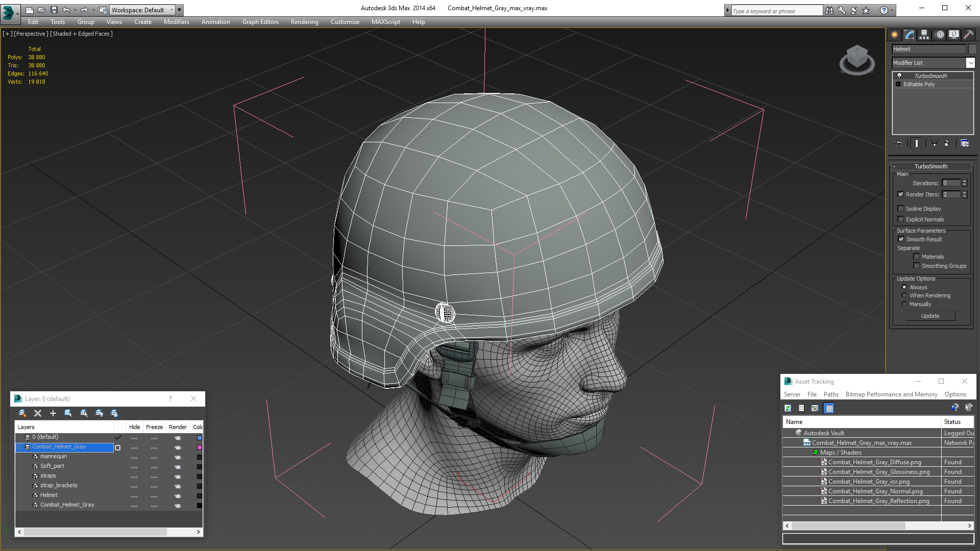Open the Undo history dropdown arrow
Viewport: 980px width, 551px height.
tap(75, 10)
